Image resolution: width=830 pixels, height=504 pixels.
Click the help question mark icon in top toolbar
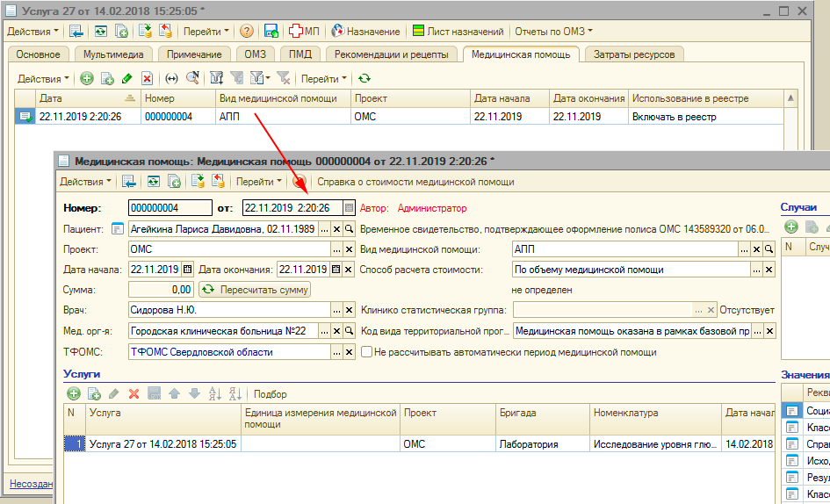247,32
